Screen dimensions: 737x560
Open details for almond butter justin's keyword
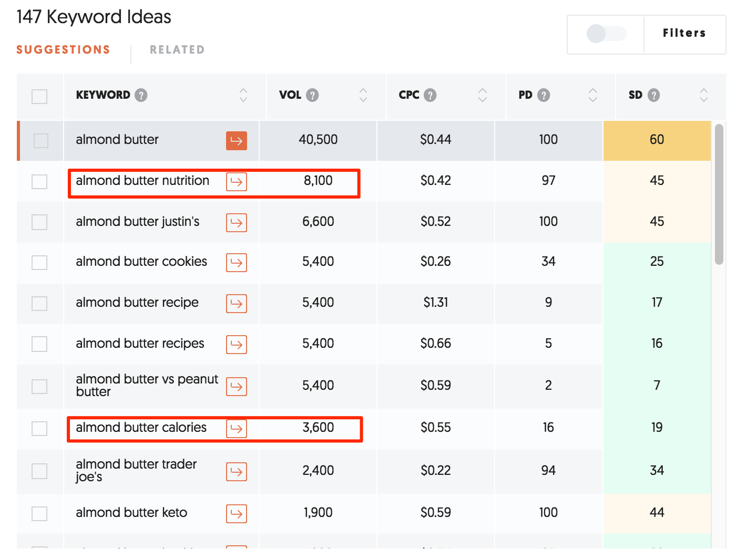pyautogui.click(x=236, y=222)
